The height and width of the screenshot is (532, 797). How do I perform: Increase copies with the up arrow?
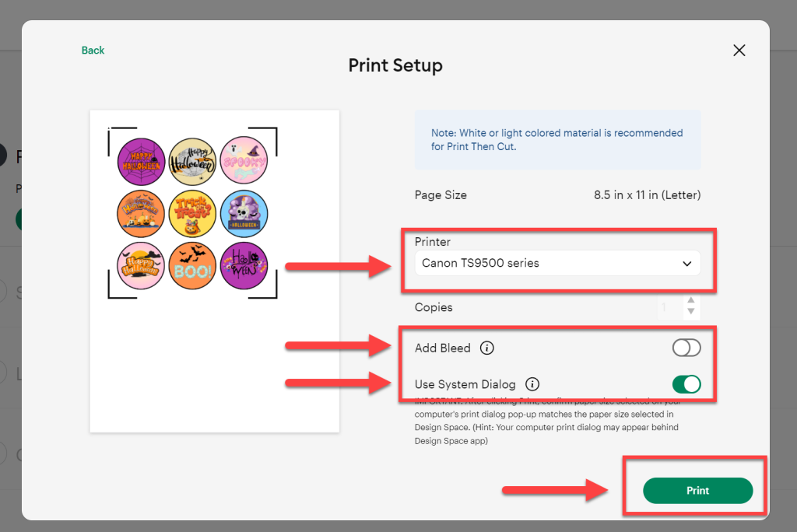(x=691, y=300)
